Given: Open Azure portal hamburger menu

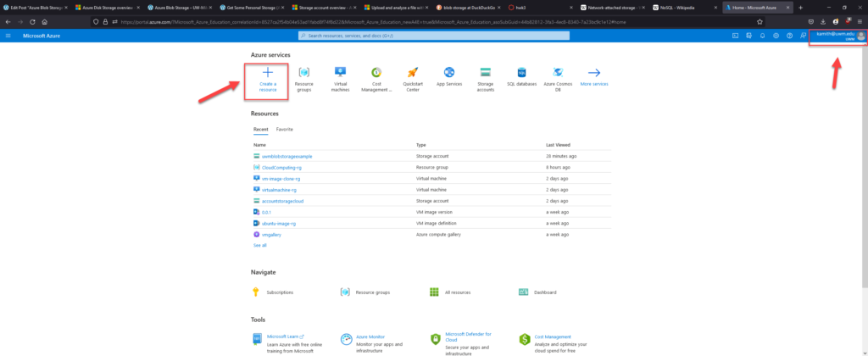Looking at the screenshot, I should pos(8,36).
